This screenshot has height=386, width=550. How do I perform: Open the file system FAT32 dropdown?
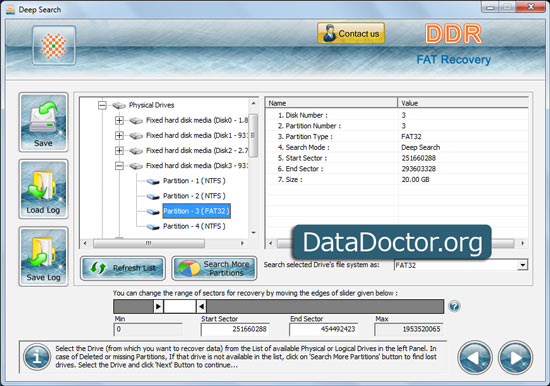[523, 265]
